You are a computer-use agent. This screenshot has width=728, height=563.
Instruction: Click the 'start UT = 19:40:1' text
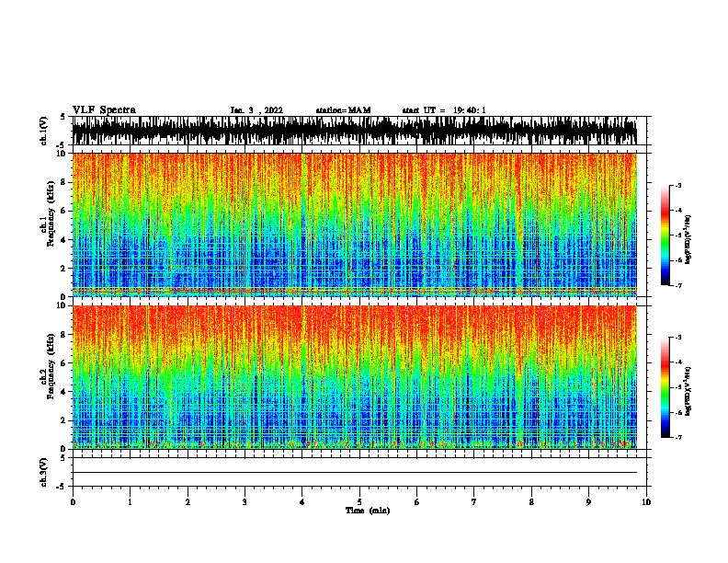444,110
